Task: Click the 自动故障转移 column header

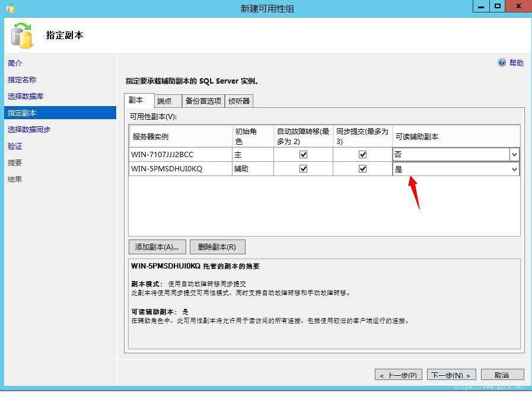Action: [303, 136]
